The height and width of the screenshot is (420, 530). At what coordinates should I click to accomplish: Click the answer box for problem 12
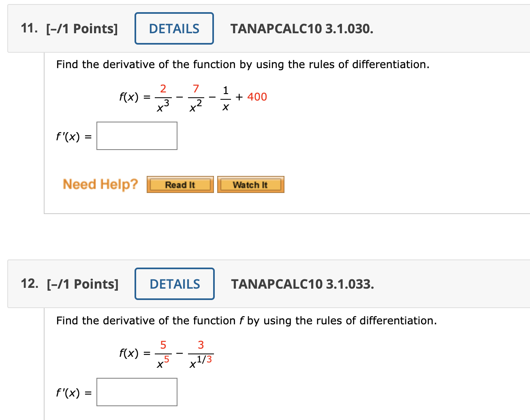tap(137, 392)
